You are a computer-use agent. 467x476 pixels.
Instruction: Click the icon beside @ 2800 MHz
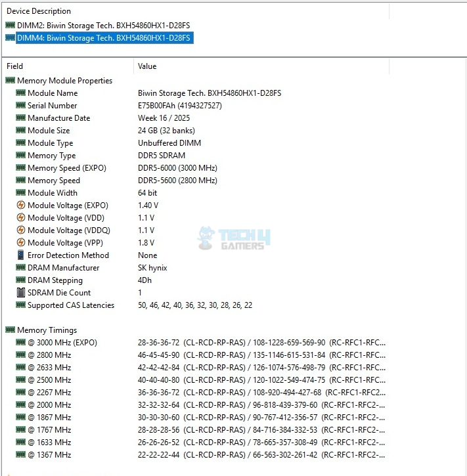(20, 355)
